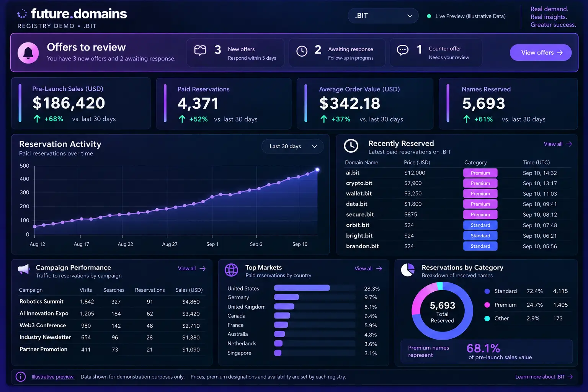Viewport: 588px width, 392px height.
Task: Click the Reservations by Category pie icon
Action: click(x=408, y=270)
